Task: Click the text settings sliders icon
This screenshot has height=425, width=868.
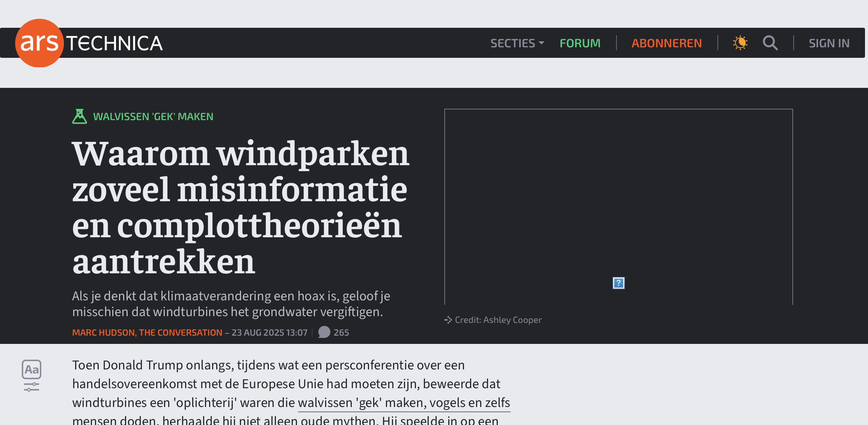Action: tap(32, 387)
